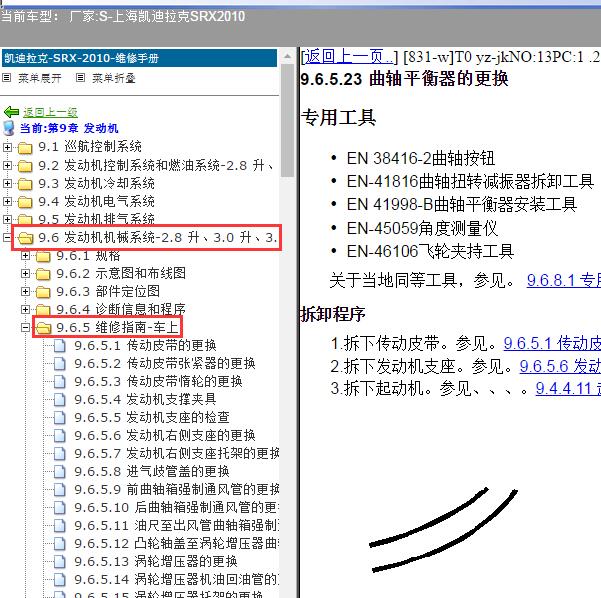Click page icon of 9.6.5.1 传动皮带的更换
This screenshot has width=601, height=598.
tap(59, 345)
